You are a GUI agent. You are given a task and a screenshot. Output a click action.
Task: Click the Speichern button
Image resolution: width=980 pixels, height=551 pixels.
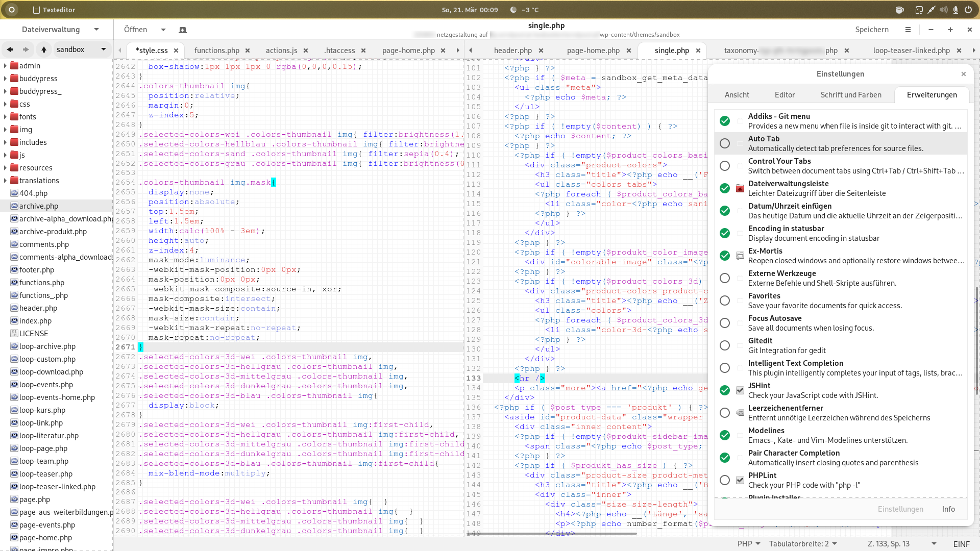click(871, 30)
